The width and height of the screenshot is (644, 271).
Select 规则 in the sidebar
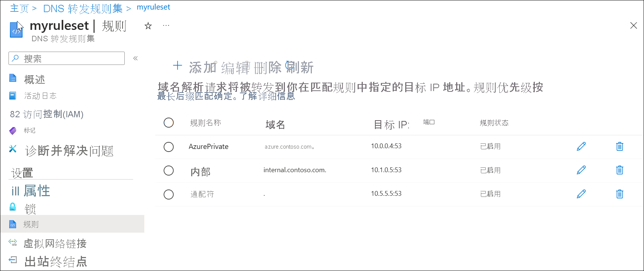72,224
